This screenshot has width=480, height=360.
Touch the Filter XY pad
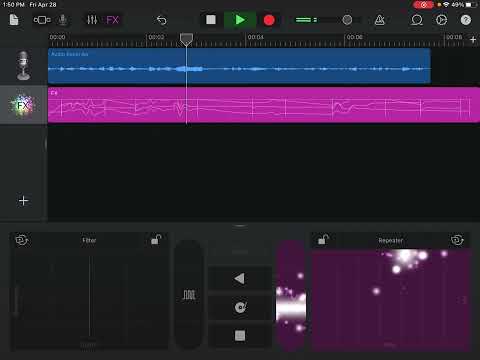[89, 299]
